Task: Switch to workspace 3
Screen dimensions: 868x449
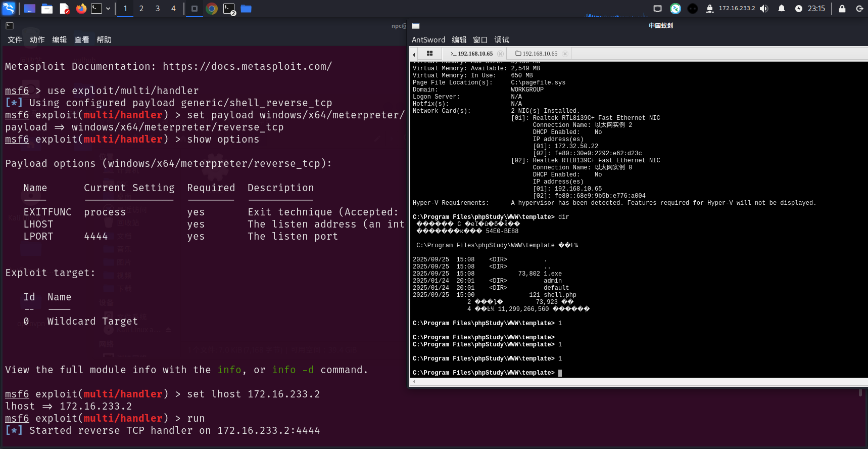Action: (x=158, y=9)
